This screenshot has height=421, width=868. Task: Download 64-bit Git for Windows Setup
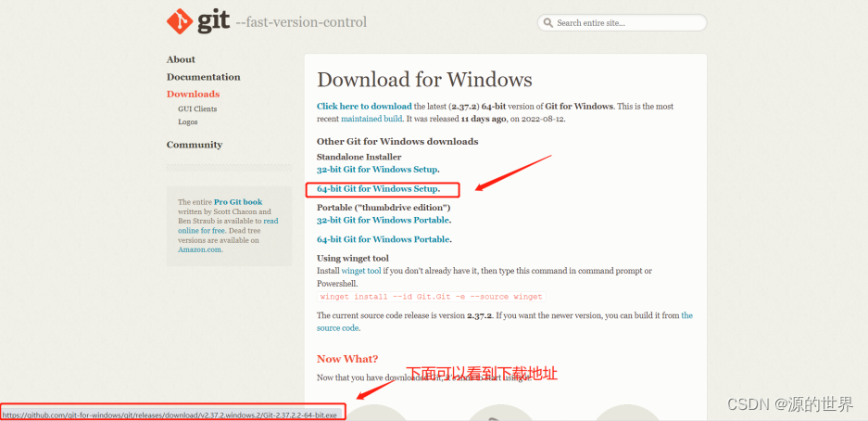click(378, 189)
